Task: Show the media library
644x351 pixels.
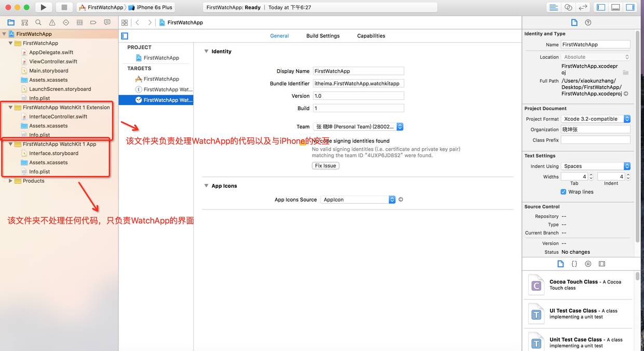Action: tap(602, 264)
